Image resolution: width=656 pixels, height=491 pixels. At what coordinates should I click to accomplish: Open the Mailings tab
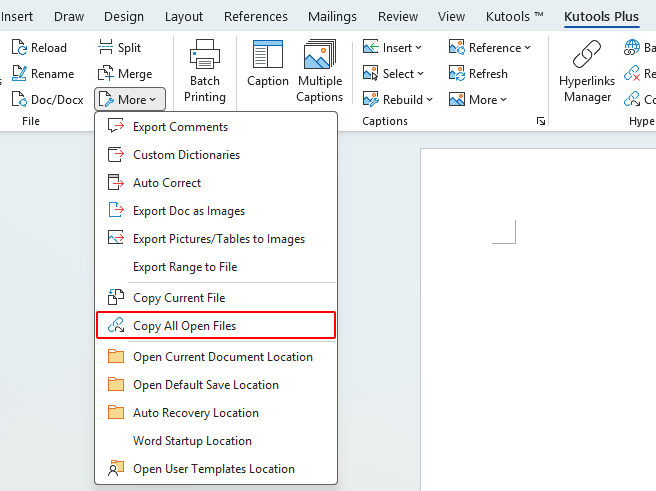[332, 17]
